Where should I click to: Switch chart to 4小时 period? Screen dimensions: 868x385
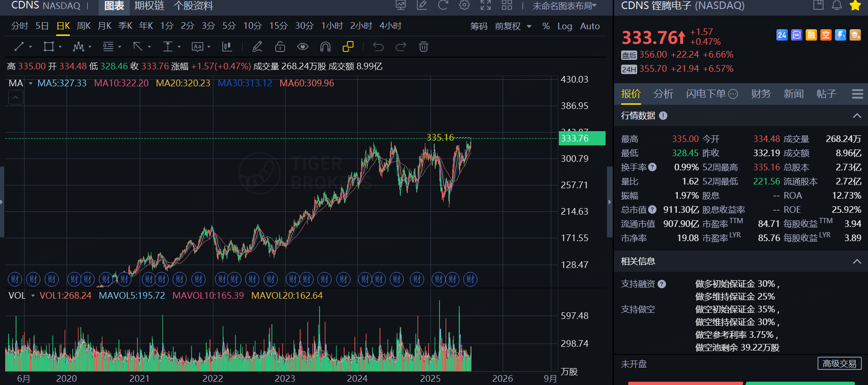tap(390, 26)
